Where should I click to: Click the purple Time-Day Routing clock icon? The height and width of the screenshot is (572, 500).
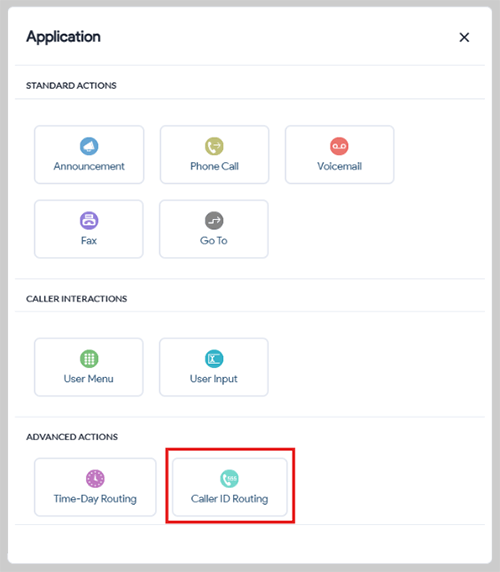[95, 479]
